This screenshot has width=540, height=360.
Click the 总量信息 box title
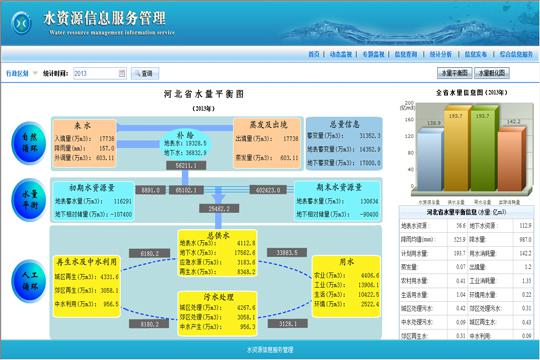point(344,124)
